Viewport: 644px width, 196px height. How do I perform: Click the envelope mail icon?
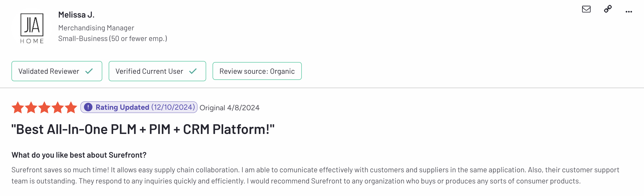(586, 9)
